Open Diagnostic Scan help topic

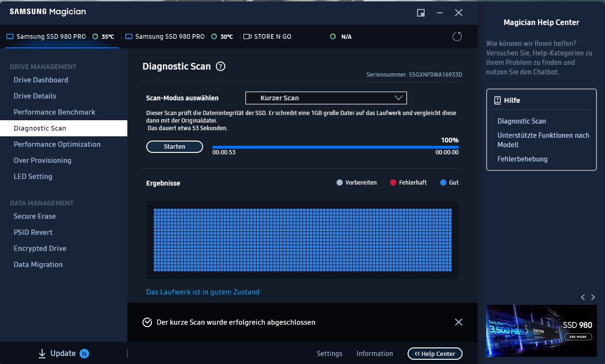[522, 121]
